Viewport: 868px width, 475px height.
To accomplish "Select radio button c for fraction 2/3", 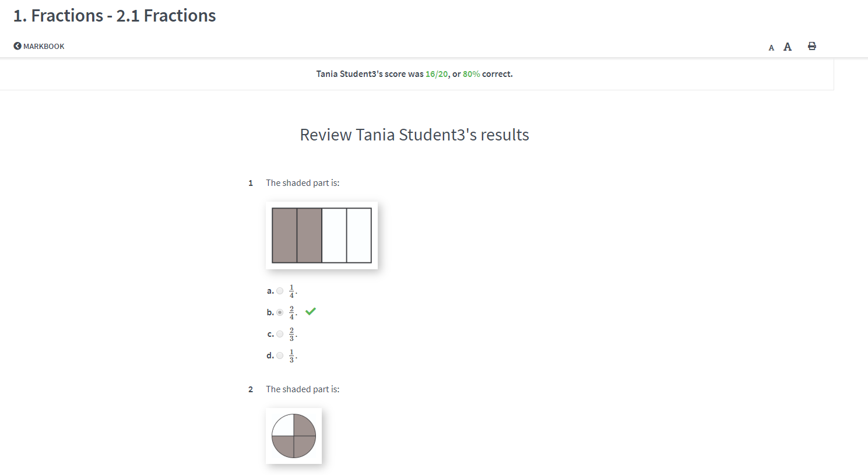I will 280,333.
